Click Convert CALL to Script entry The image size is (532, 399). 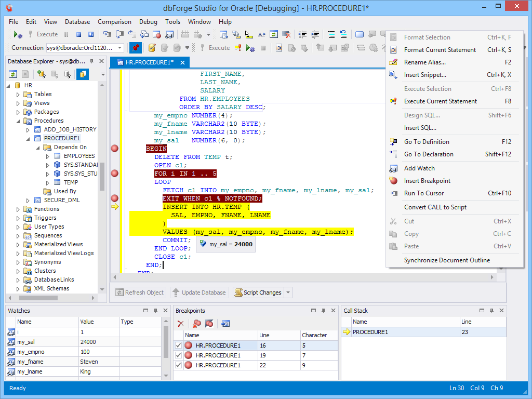click(x=455, y=207)
